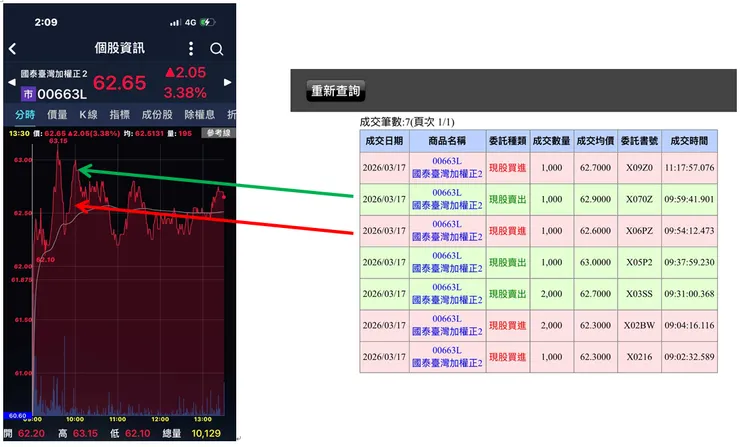Click the 委託種類 column header
This screenshot has height=447, width=740.
point(508,141)
